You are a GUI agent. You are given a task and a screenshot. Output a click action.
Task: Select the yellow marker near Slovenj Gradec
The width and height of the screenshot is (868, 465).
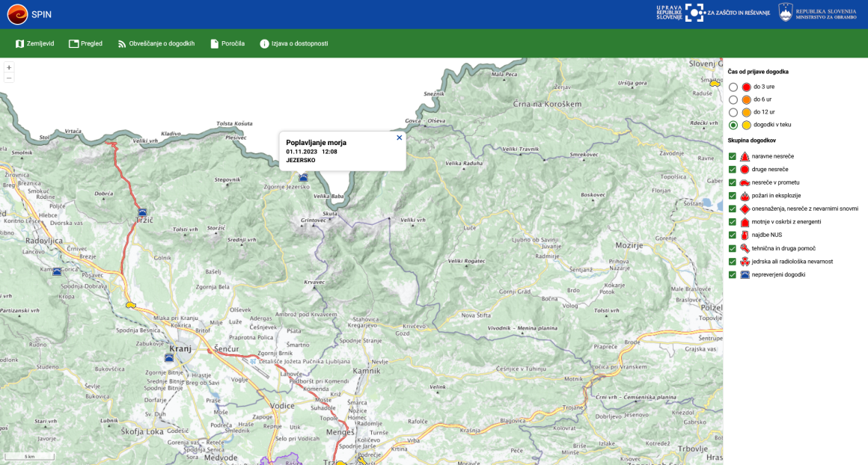click(x=715, y=84)
